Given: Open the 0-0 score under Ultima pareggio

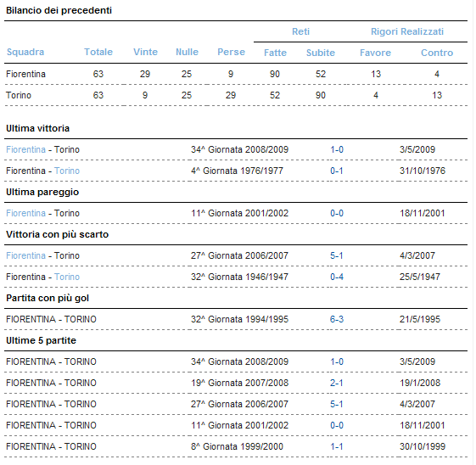Looking at the screenshot, I should click(337, 213).
